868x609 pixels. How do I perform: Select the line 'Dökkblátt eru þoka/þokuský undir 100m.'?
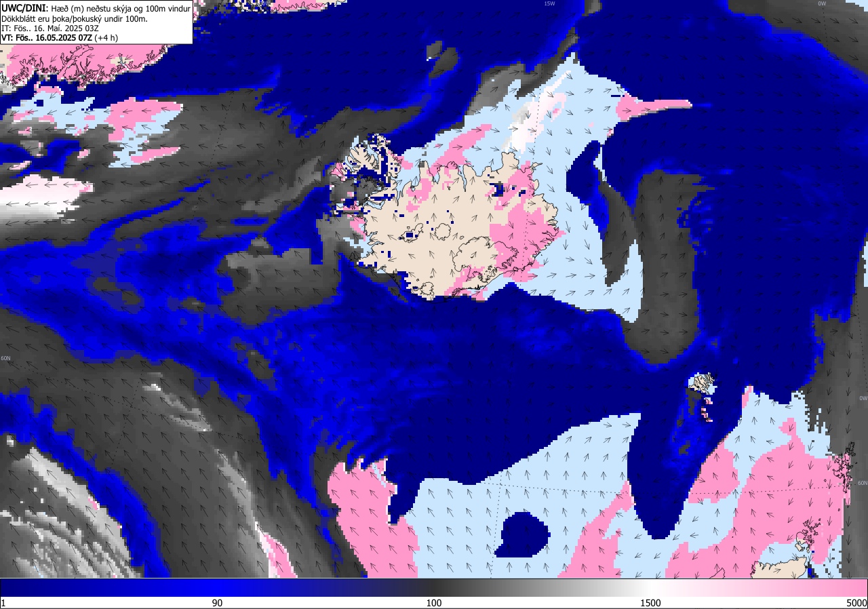click(75, 18)
